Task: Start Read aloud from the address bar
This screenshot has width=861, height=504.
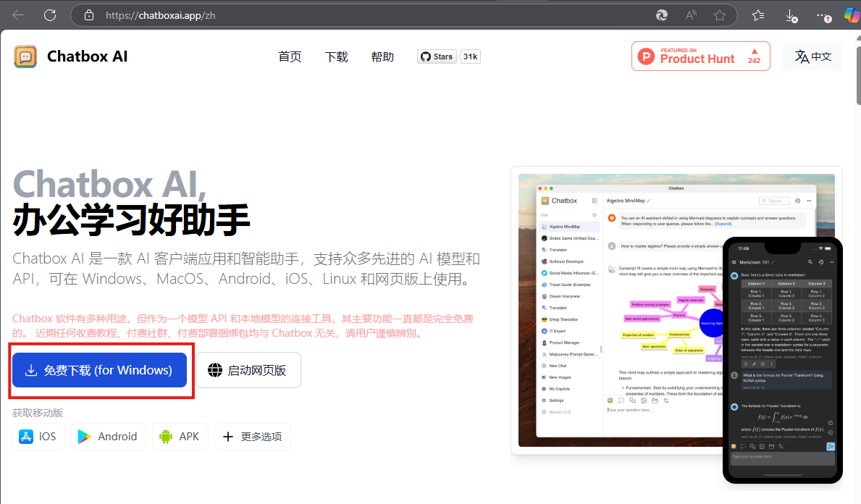Action: [x=691, y=15]
